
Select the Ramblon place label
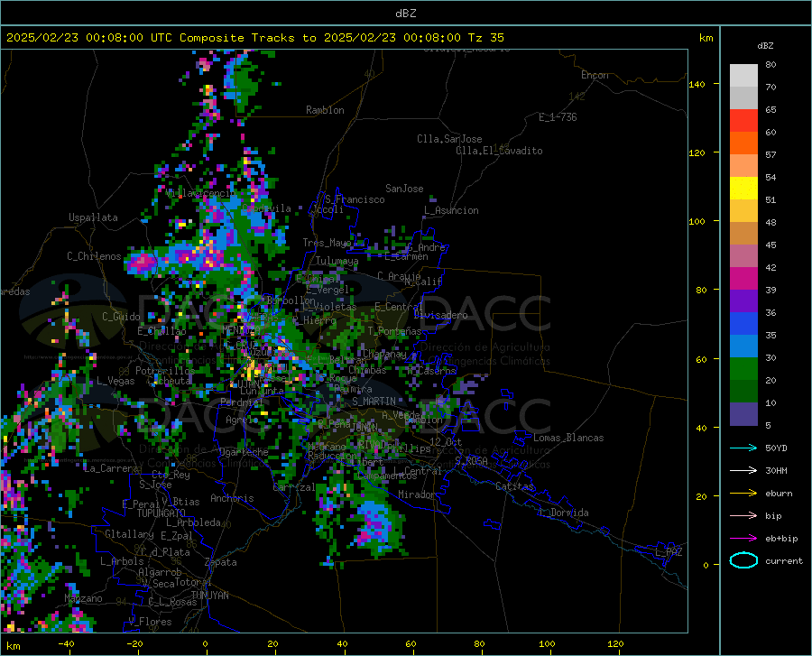pyautogui.click(x=325, y=110)
